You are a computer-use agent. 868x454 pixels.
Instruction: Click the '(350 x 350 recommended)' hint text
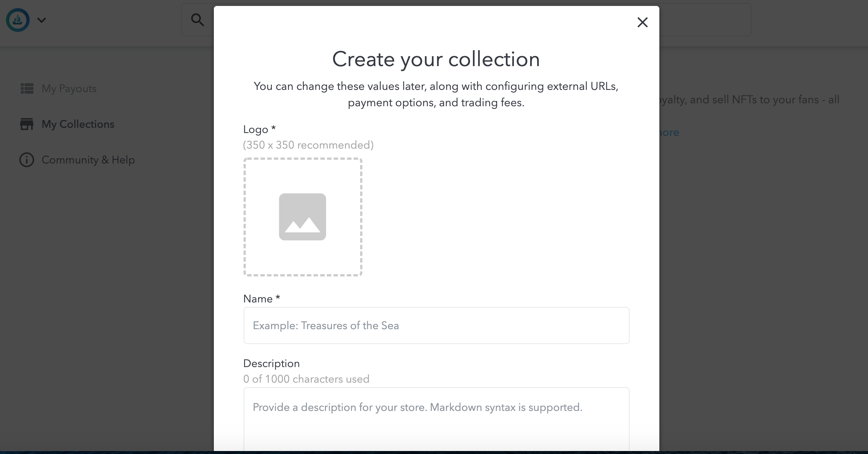(308, 145)
